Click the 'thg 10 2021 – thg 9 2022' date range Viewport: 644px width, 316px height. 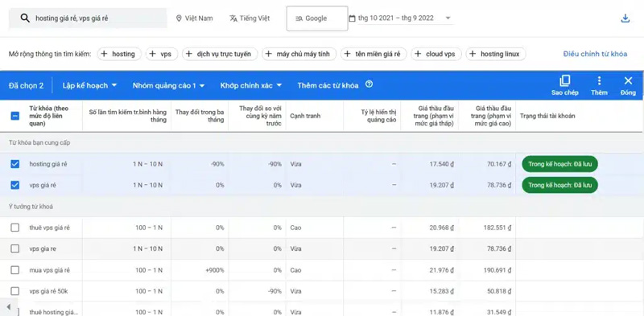pos(395,18)
